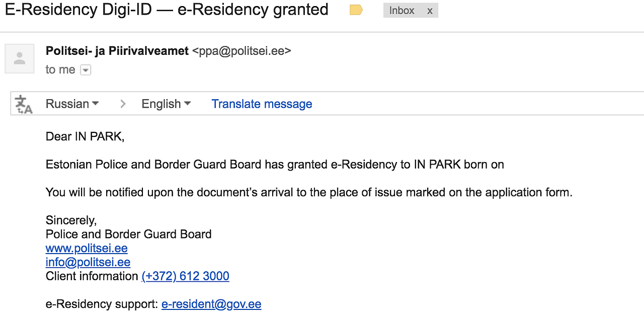Image resolution: width=644 pixels, height=322 pixels.
Task: Show details arrow next to "to me"
Action: point(86,70)
